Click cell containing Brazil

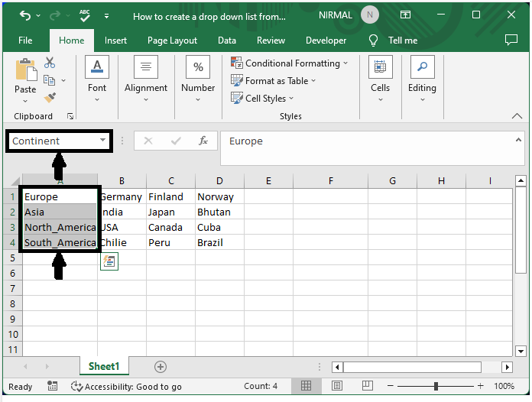pos(219,242)
